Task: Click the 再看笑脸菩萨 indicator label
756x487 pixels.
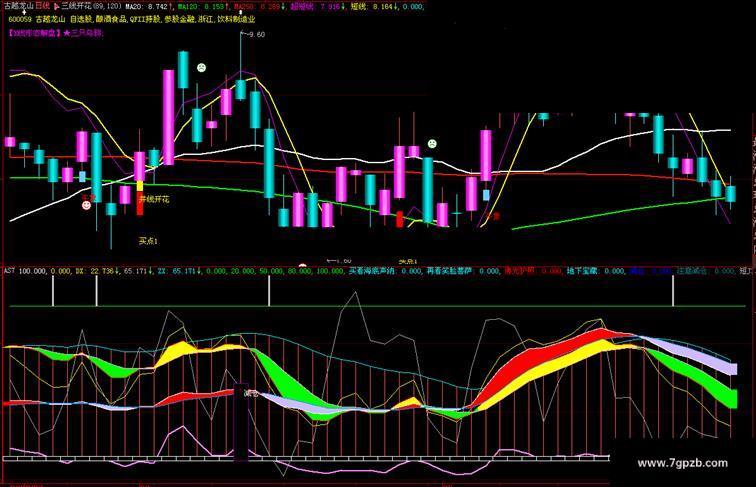Action: point(450,271)
